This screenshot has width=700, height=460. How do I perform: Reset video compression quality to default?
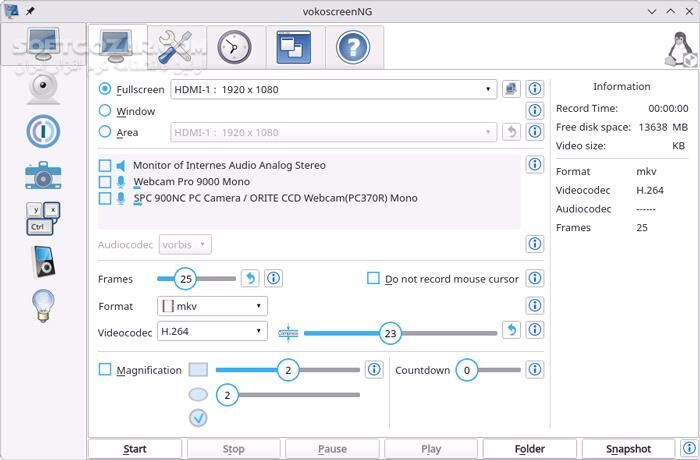[511, 330]
